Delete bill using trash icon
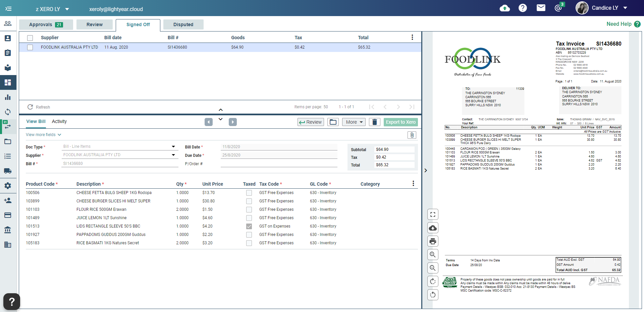The height and width of the screenshot is (312, 644). (375, 122)
